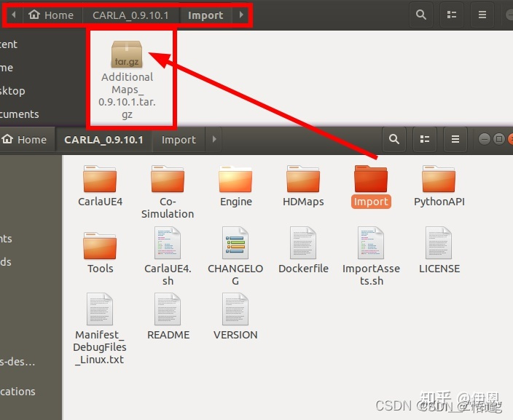
Task: Click search icon in lower window
Action: point(394,140)
